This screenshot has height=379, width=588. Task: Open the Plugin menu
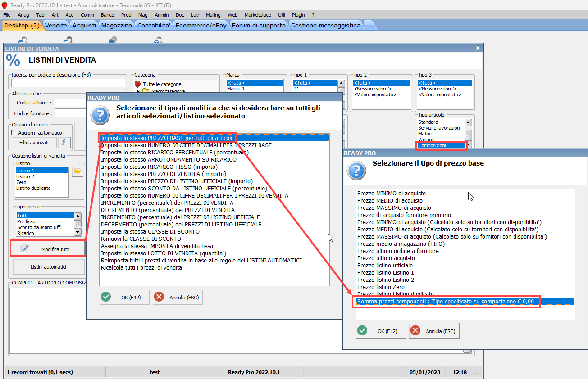click(x=298, y=15)
